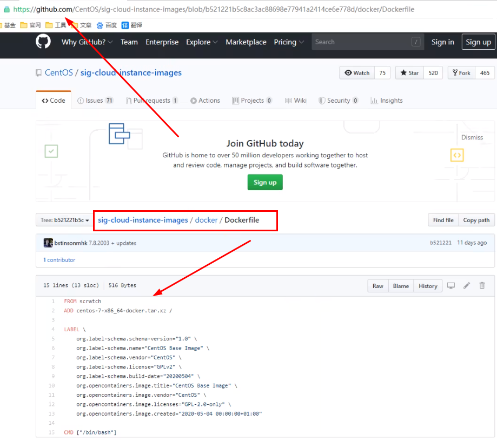Click the slash shortcut icon in search box
Screen dimensions: 497x448
pos(416,42)
